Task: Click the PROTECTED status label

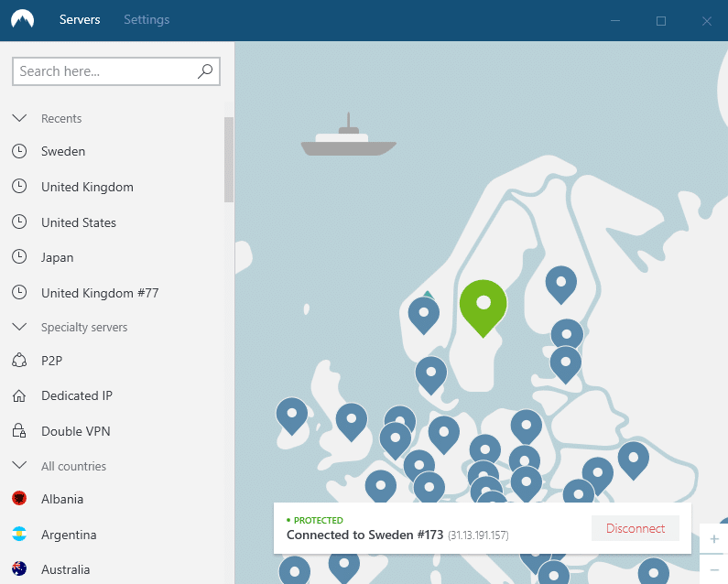Action: tap(319, 521)
